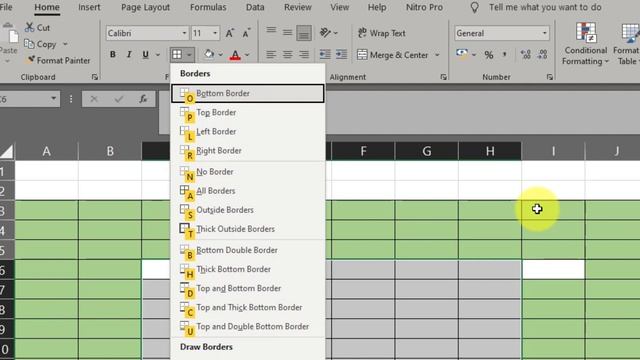Open Conditional Formatting menu

tap(586, 44)
